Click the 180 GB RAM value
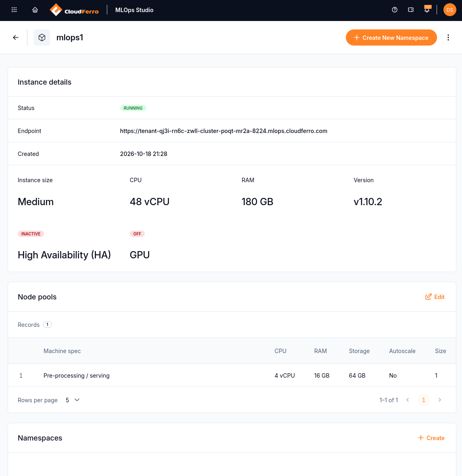Screen dimensions: 462x476 coord(257,202)
